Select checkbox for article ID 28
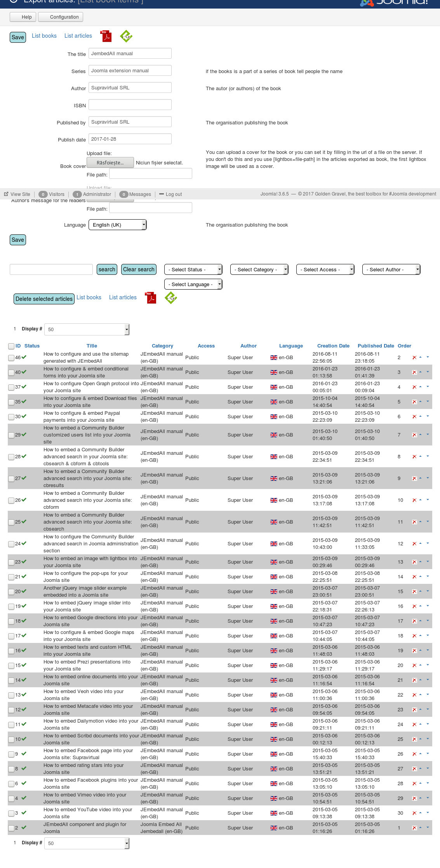The image size is (440, 868). click(11, 457)
